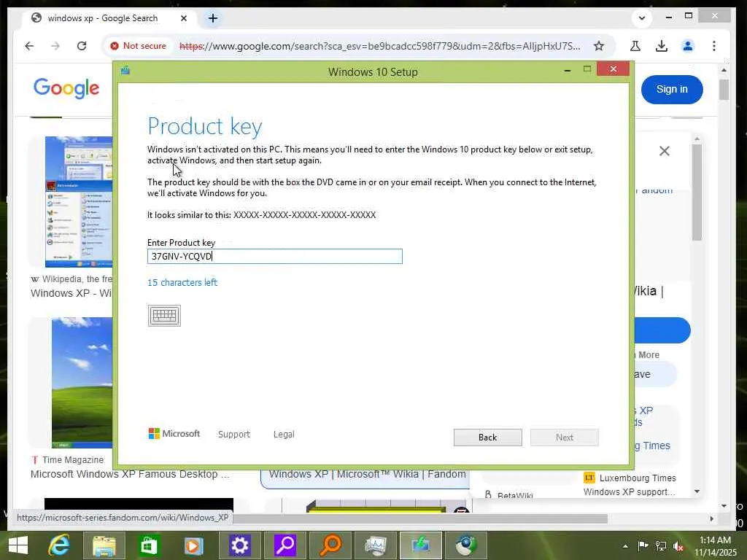Open the Action Center flag tray icon
The height and width of the screenshot is (560, 747).
(x=643, y=546)
